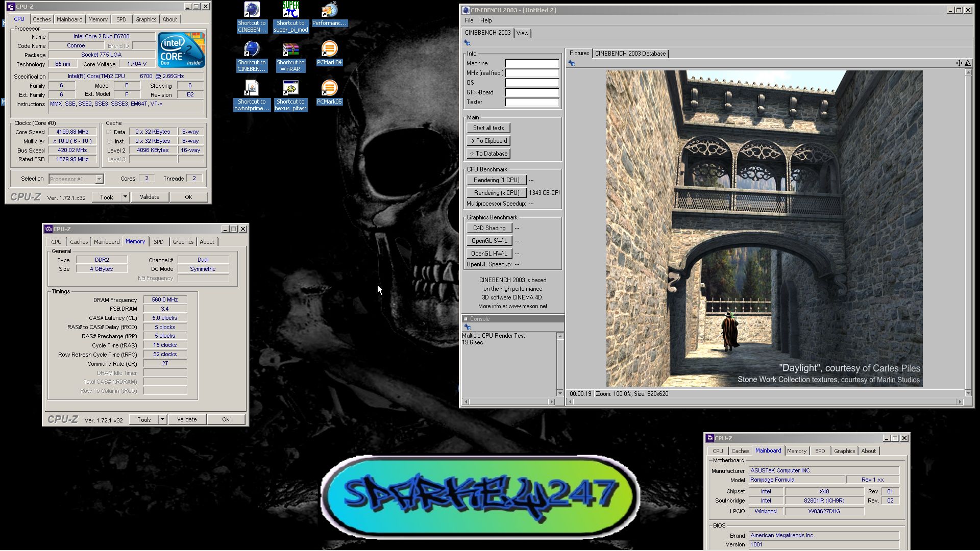Click pin icon in Pictures panel

(x=572, y=63)
